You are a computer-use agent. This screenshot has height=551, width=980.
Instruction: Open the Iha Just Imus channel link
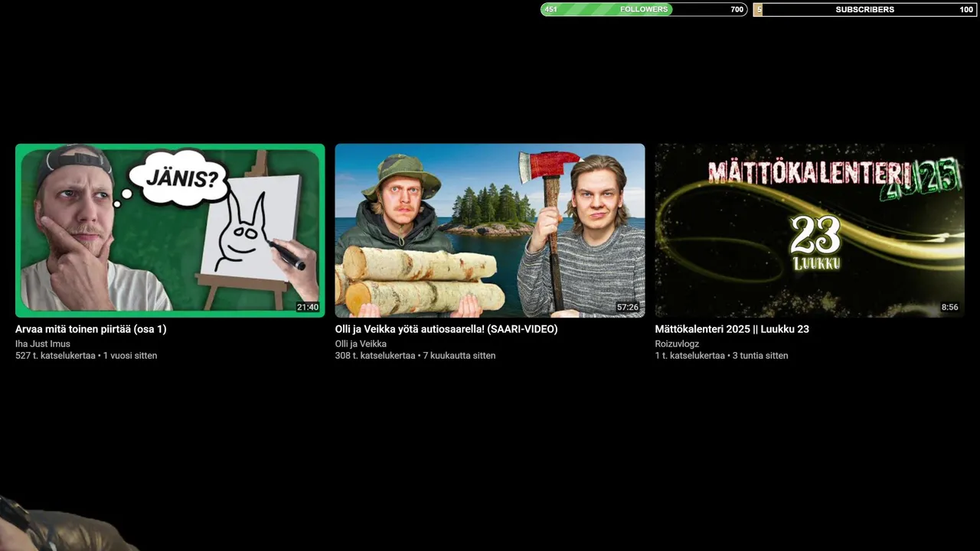tap(43, 344)
